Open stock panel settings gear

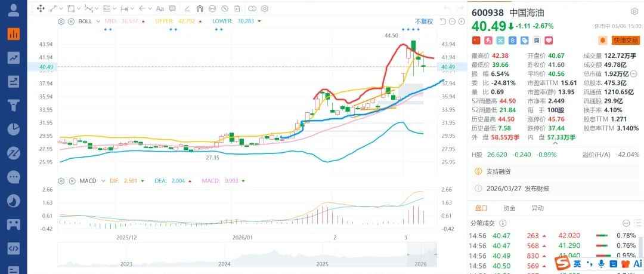pyautogui.click(x=634, y=11)
